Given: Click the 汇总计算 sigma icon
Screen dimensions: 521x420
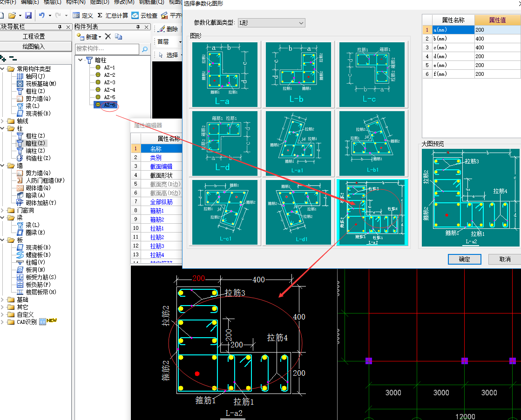Looking at the screenshot, I should (x=100, y=15).
